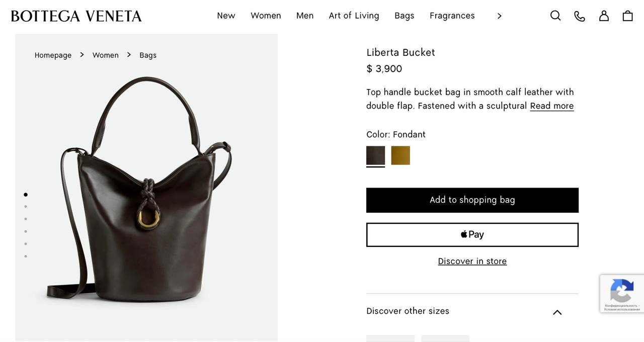Click the Bottega Veneta logo

[x=75, y=16]
